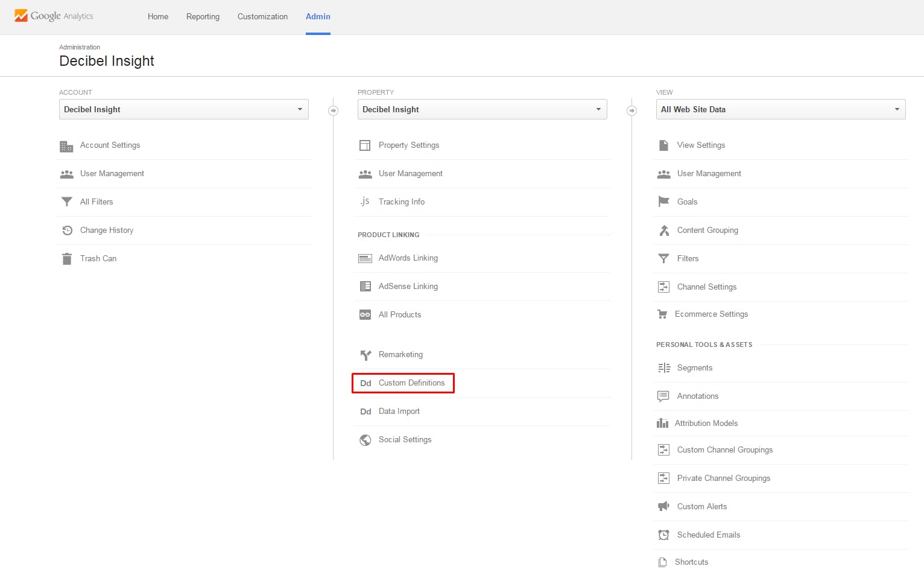
Task: Switch to the Reporting tab
Action: pyautogui.click(x=203, y=16)
